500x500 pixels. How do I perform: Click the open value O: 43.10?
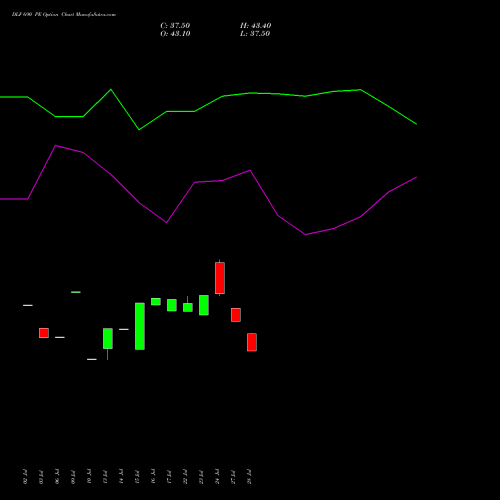click(x=175, y=34)
